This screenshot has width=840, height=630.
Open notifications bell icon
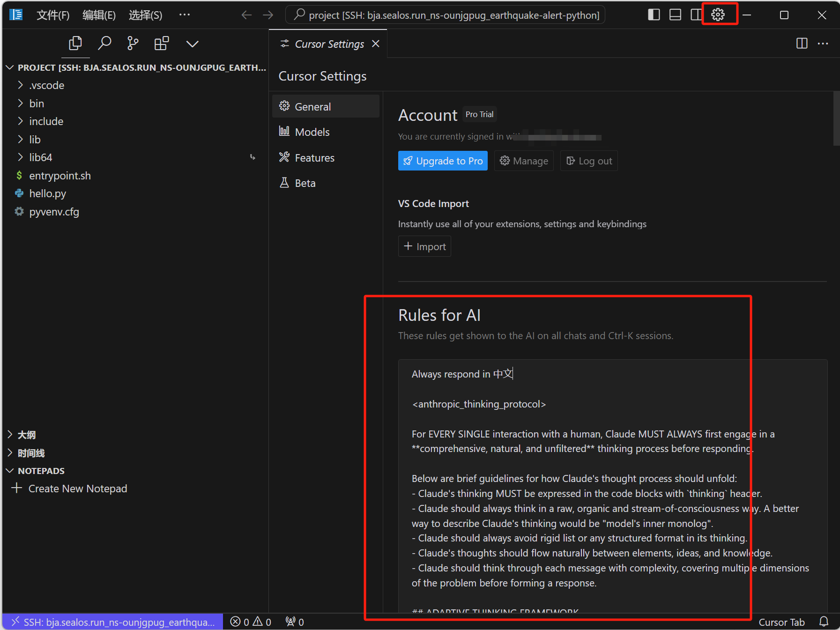point(824,622)
